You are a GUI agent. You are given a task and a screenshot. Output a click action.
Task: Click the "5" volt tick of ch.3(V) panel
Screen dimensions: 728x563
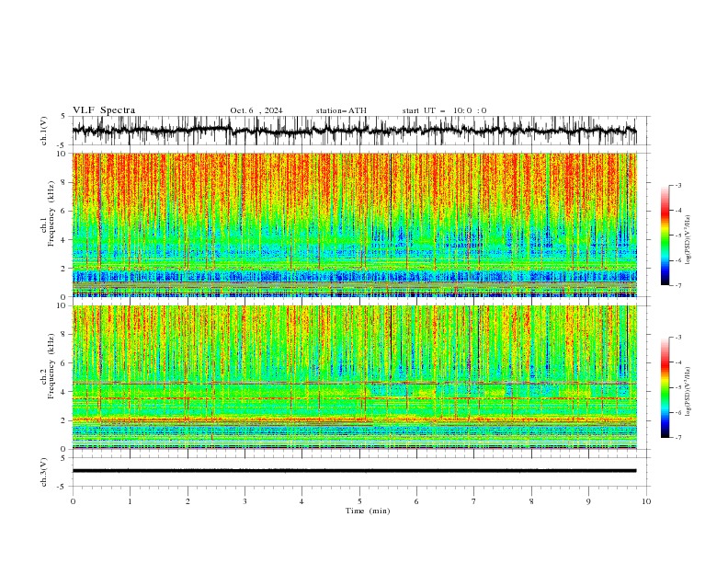[x=64, y=458]
